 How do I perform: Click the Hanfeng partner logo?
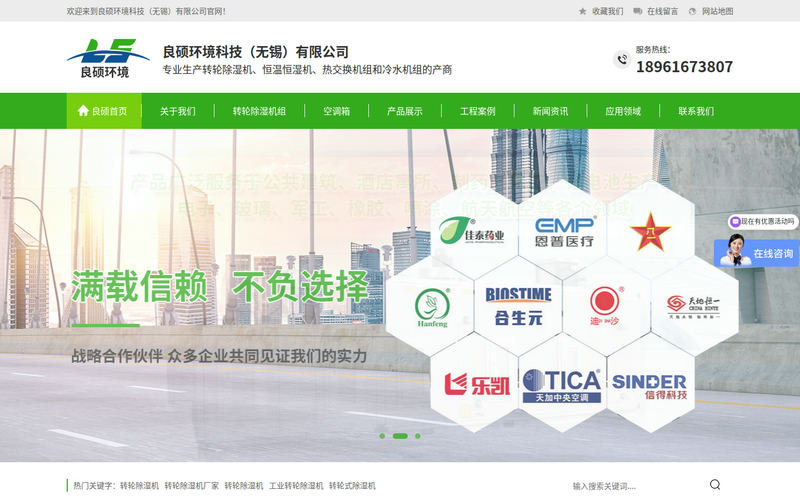tap(432, 307)
